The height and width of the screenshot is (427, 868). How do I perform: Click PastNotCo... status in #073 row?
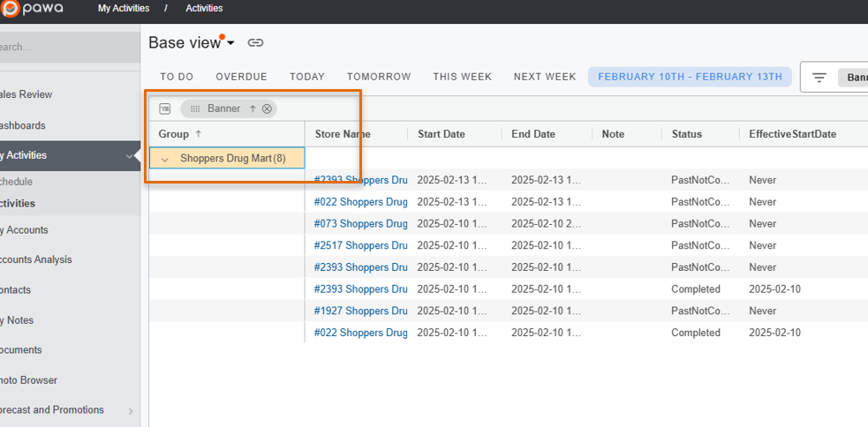pos(701,223)
